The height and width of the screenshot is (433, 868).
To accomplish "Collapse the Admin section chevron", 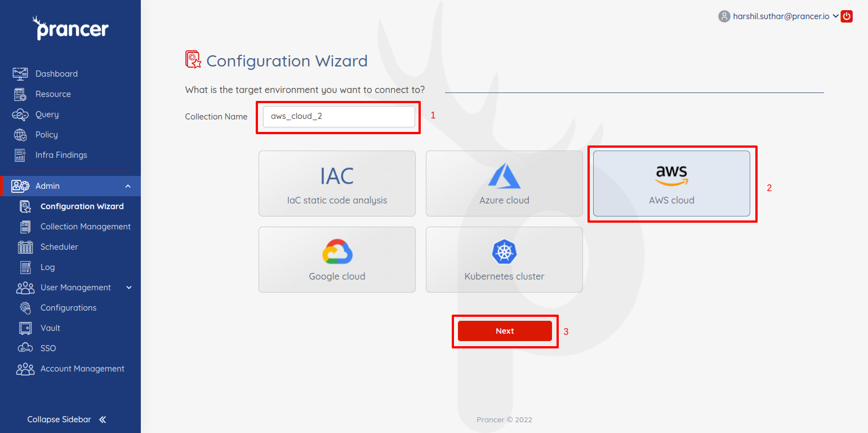I will pos(128,186).
